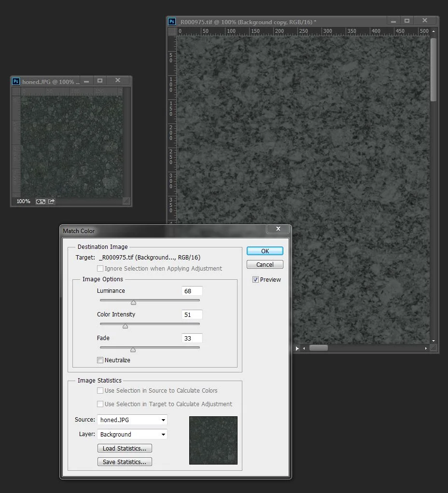The width and height of the screenshot is (448, 493).
Task: Open Load Statistics dialog
Action: (x=124, y=448)
